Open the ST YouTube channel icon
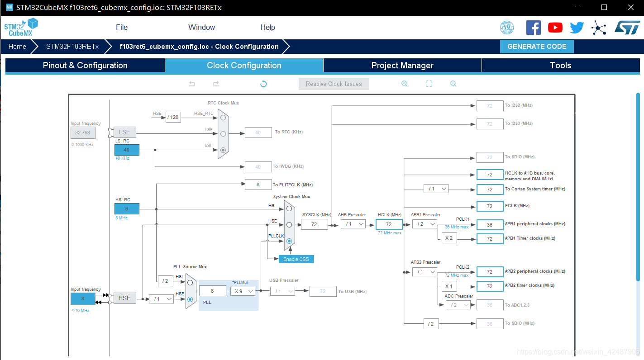 pyautogui.click(x=555, y=28)
